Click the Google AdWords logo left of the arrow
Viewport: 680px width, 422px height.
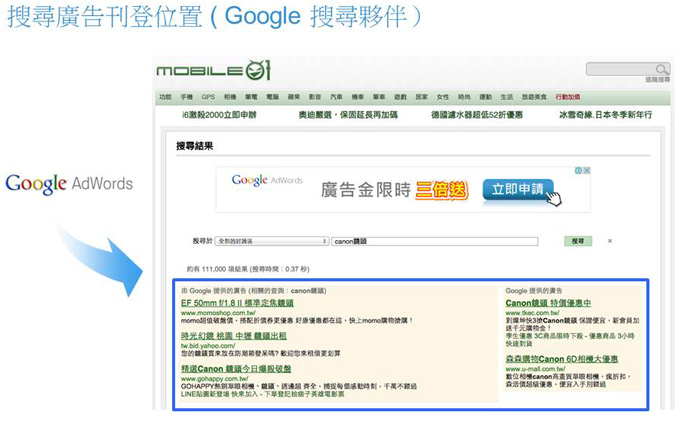pos(69,184)
